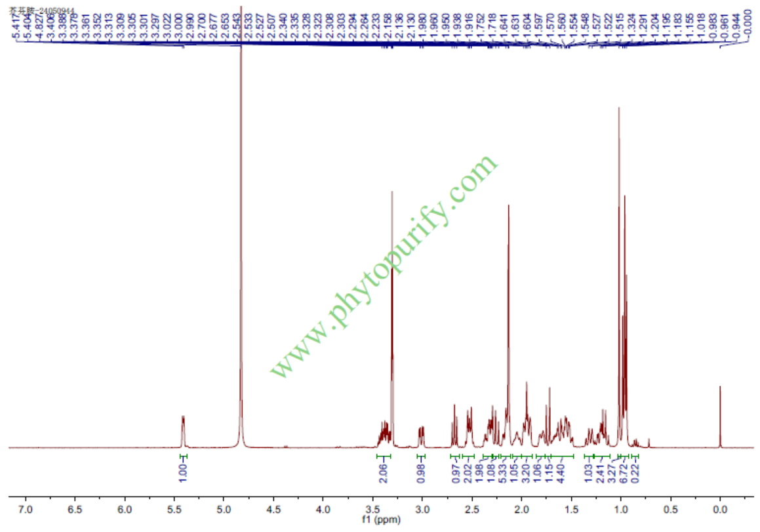Select the 4.0 tick label on x-axis
This screenshot has height=532, width=760.
(x=323, y=509)
